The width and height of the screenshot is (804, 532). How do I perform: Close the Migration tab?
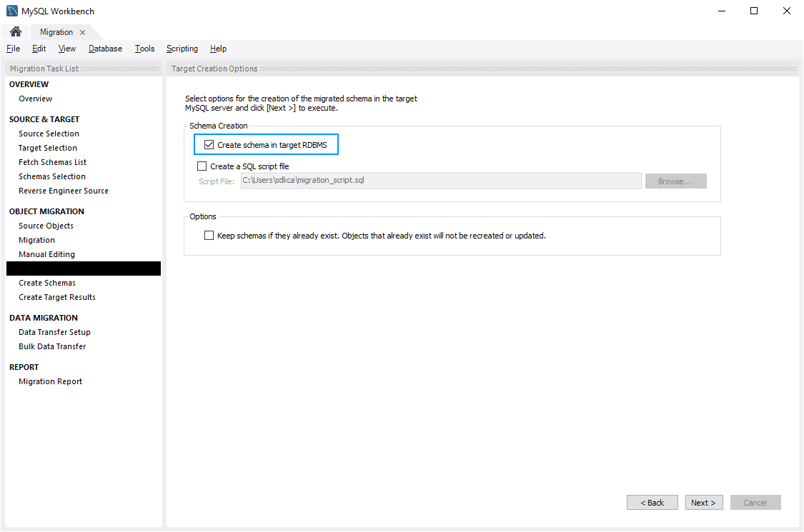pos(82,32)
